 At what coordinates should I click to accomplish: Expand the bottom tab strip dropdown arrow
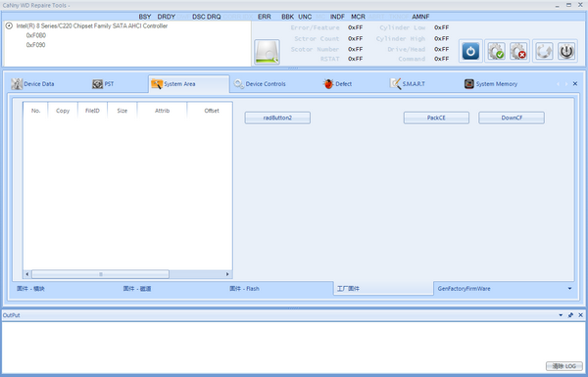(569, 289)
